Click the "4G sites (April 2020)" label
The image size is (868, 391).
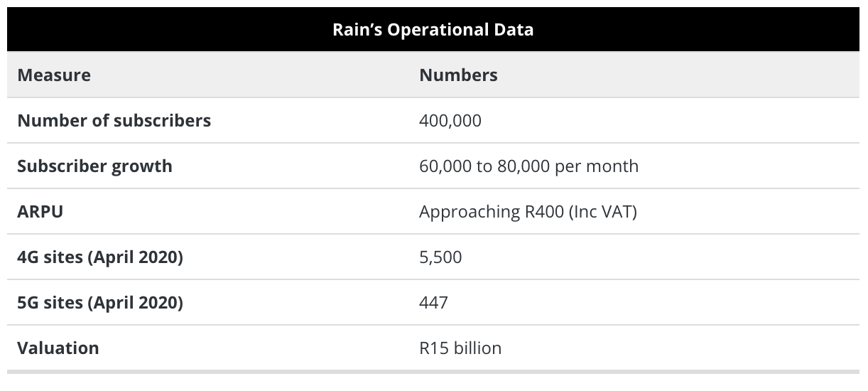click(x=100, y=257)
